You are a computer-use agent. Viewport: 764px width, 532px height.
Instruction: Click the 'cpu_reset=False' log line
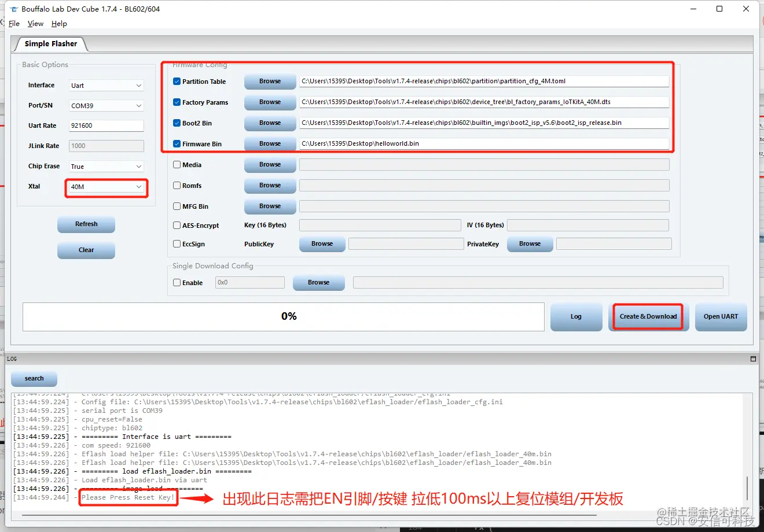[112, 420]
